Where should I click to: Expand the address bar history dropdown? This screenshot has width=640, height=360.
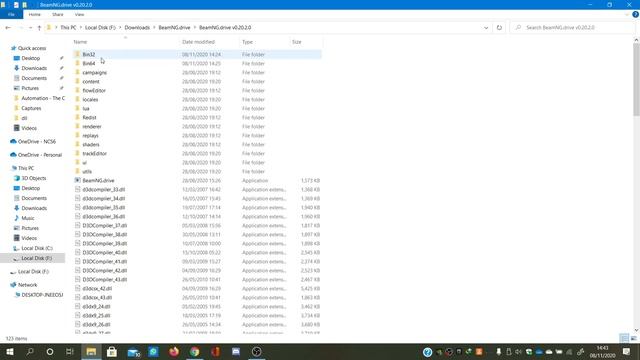click(x=486, y=28)
